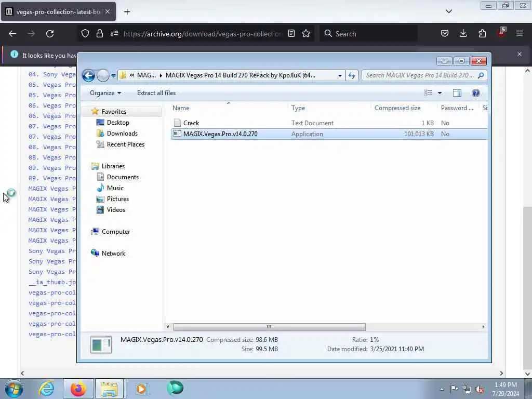532x399 pixels.
Task: Select the Crack text document
Action: (329, 123)
